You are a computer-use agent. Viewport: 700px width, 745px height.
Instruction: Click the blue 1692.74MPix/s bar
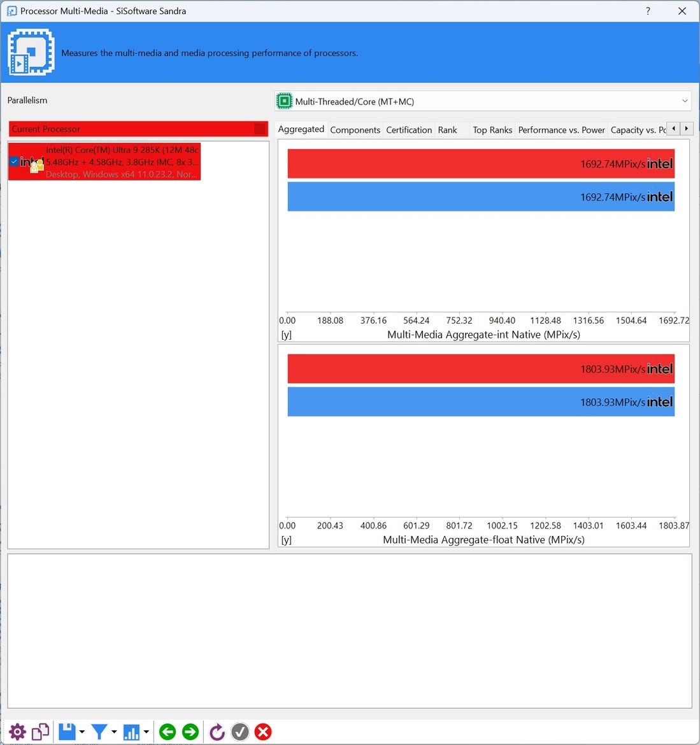click(481, 197)
